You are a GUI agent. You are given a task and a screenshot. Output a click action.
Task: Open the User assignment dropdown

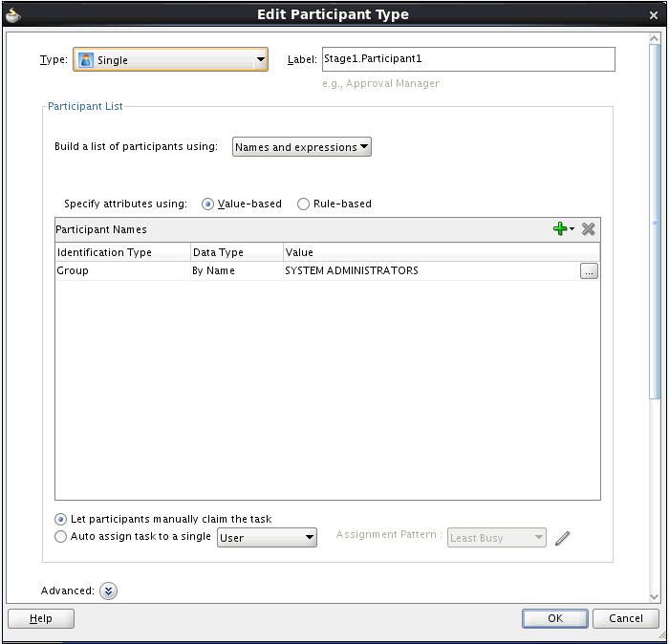(267, 537)
